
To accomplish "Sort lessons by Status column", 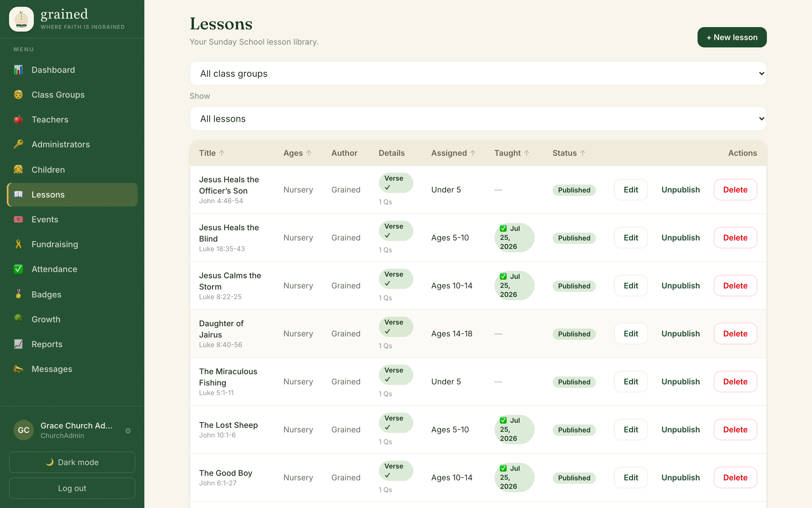I will (569, 153).
